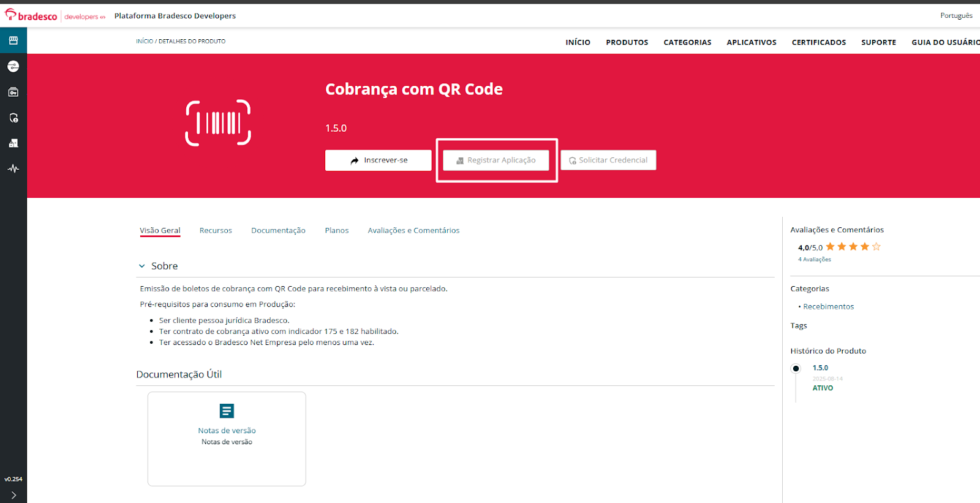The width and height of the screenshot is (980, 503).
Task: Open APLICATIVOS menu item
Action: [752, 42]
